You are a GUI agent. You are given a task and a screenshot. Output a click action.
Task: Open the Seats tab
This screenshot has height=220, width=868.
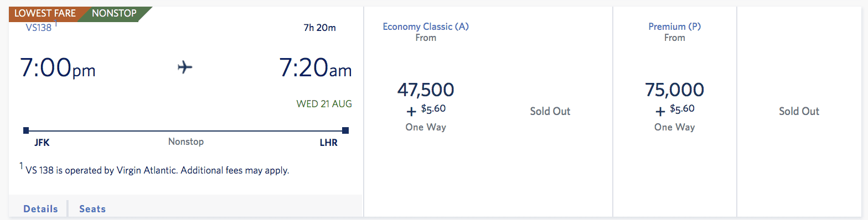tap(92, 209)
